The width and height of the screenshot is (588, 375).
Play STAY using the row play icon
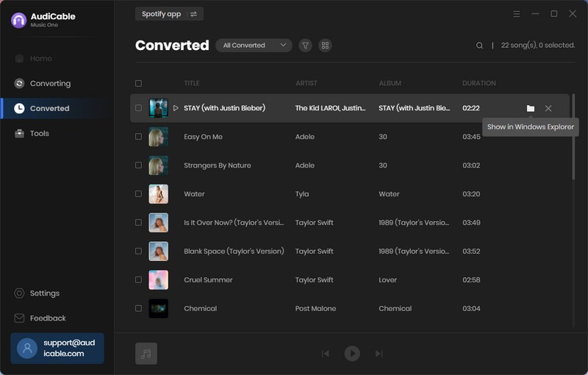[176, 108]
